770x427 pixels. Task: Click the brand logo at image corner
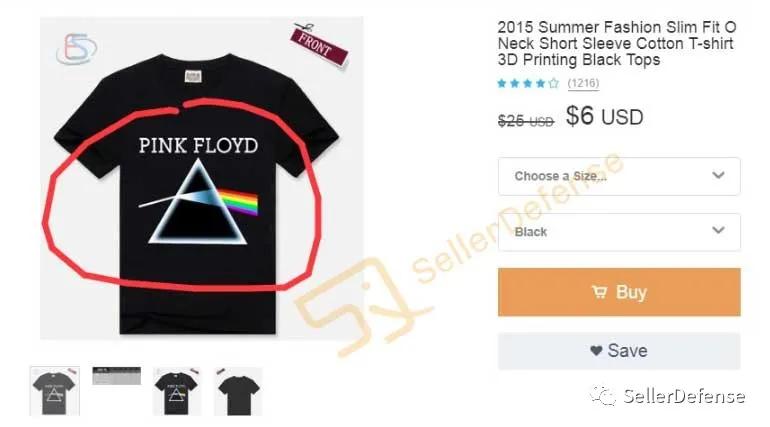point(77,49)
